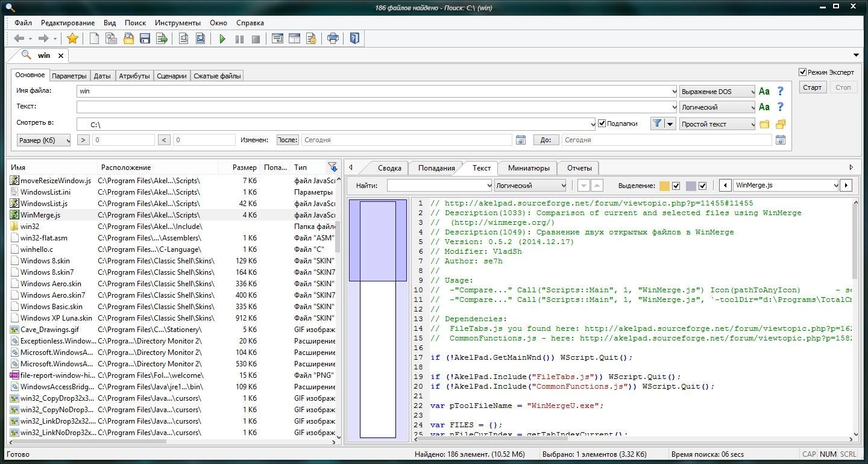Click the multiple folders icon

(x=781, y=124)
